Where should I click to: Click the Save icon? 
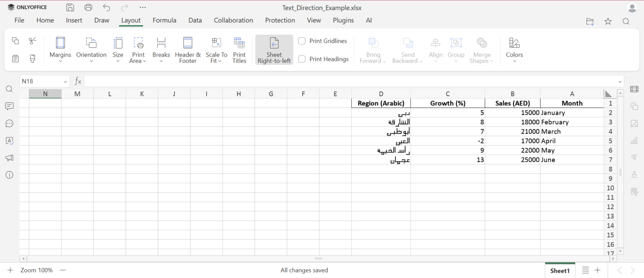(x=70, y=7)
